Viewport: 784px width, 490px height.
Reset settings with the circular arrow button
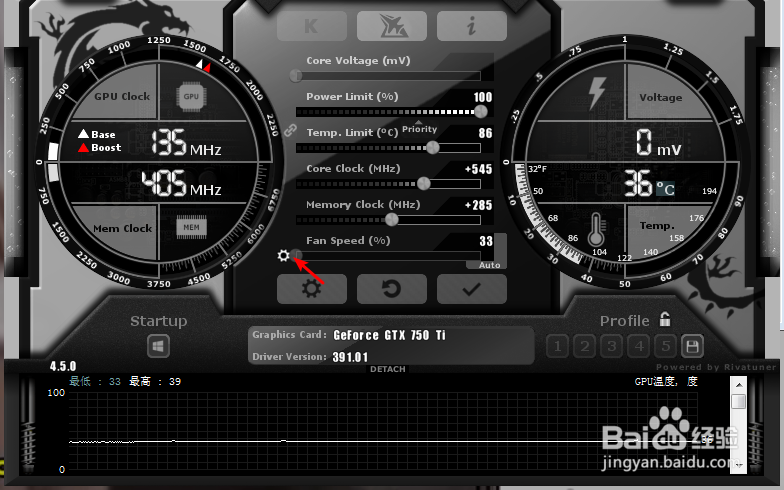[392, 289]
